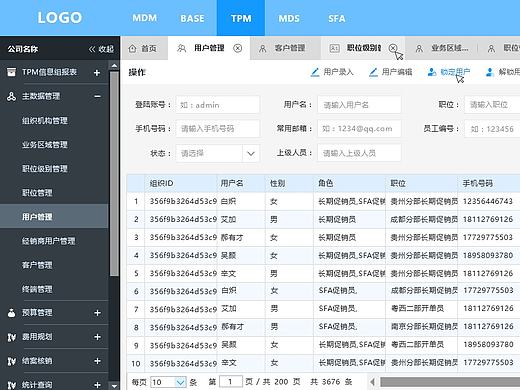Select phone number 12356446743 cell
This screenshot has height=390, width=520.
tap(488, 201)
